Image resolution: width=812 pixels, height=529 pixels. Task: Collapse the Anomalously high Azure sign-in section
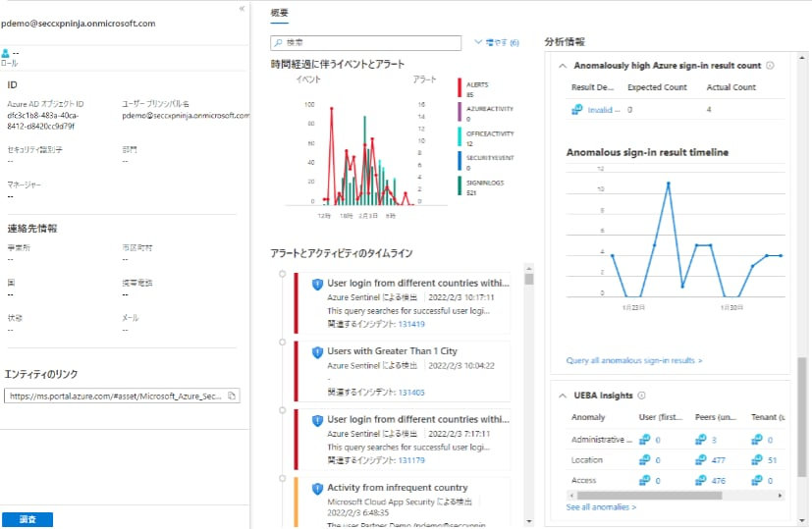pyautogui.click(x=563, y=66)
